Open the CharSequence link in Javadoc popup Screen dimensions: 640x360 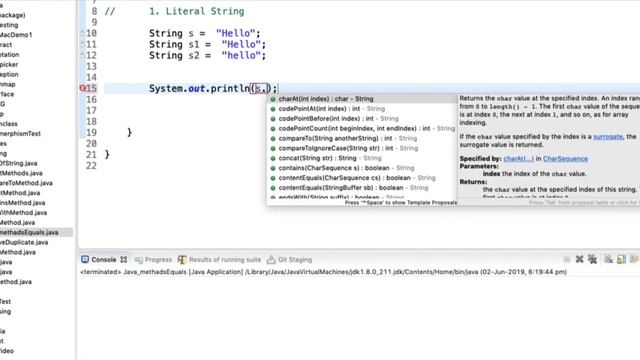coord(565,159)
